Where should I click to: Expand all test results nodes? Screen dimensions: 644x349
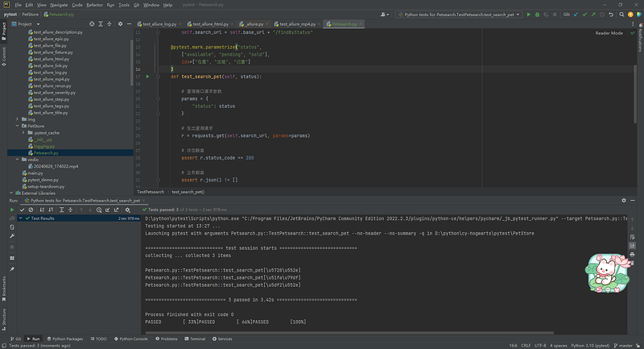click(x=62, y=210)
